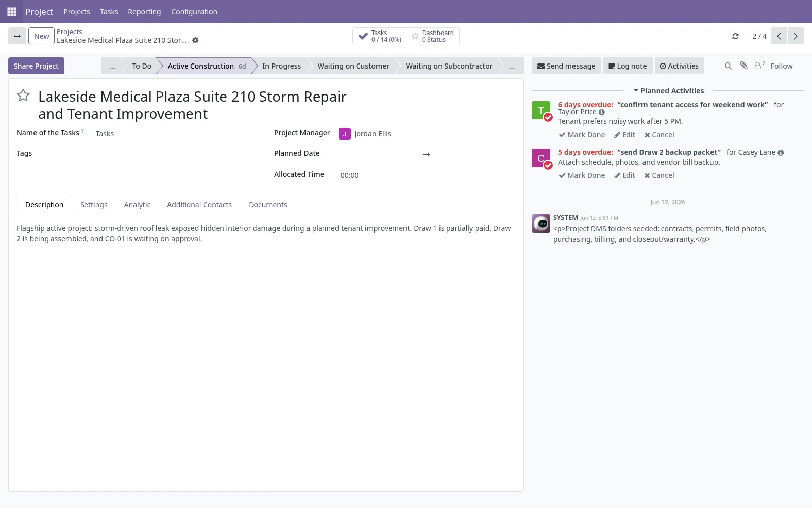Image resolution: width=812 pixels, height=508 pixels.
Task: Open the main apps grid menu
Action: [x=11, y=11]
